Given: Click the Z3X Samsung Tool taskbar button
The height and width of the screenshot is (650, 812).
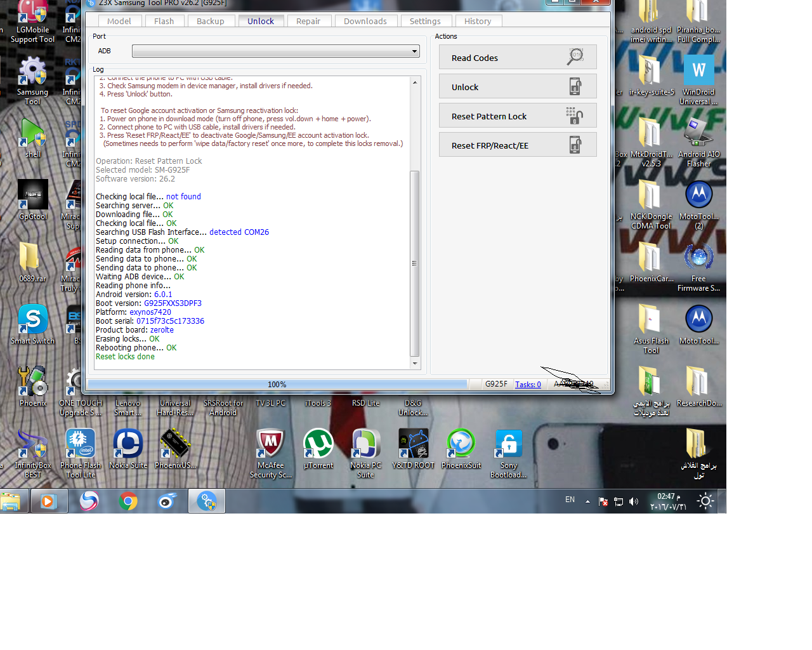Looking at the screenshot, I should 206,501.
